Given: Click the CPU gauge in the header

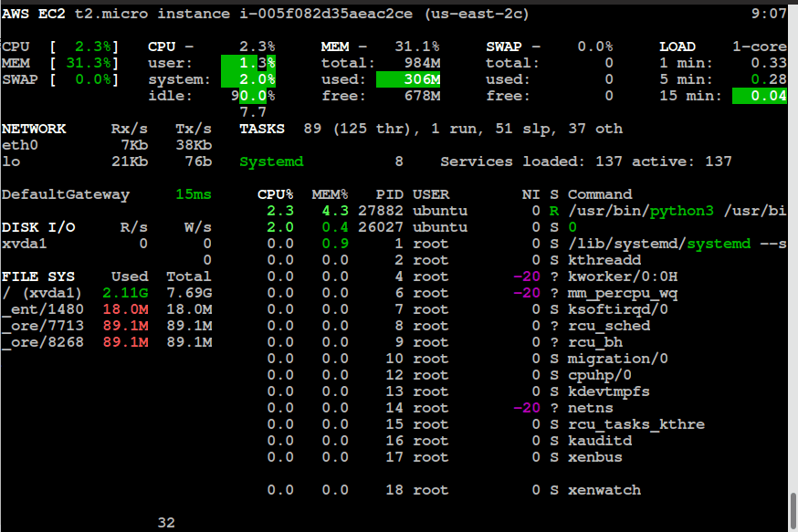Looking at the screenshot, I should point(41,47).
